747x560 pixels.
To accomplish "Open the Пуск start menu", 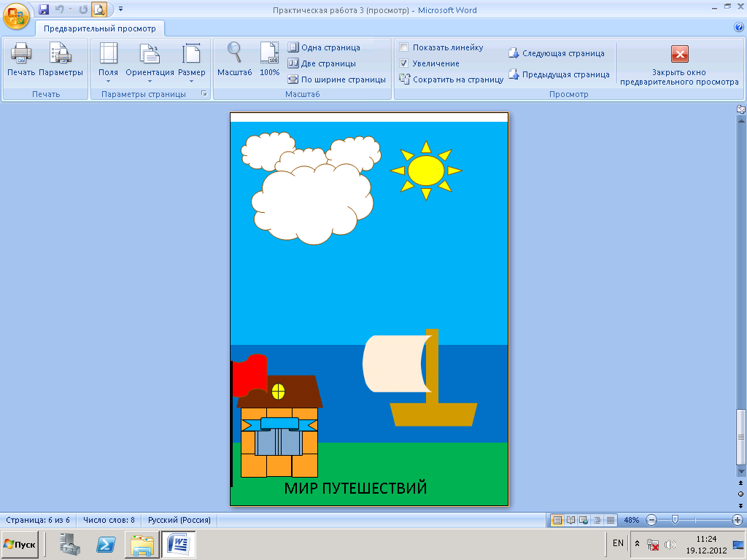I will (x=19, y=544).
